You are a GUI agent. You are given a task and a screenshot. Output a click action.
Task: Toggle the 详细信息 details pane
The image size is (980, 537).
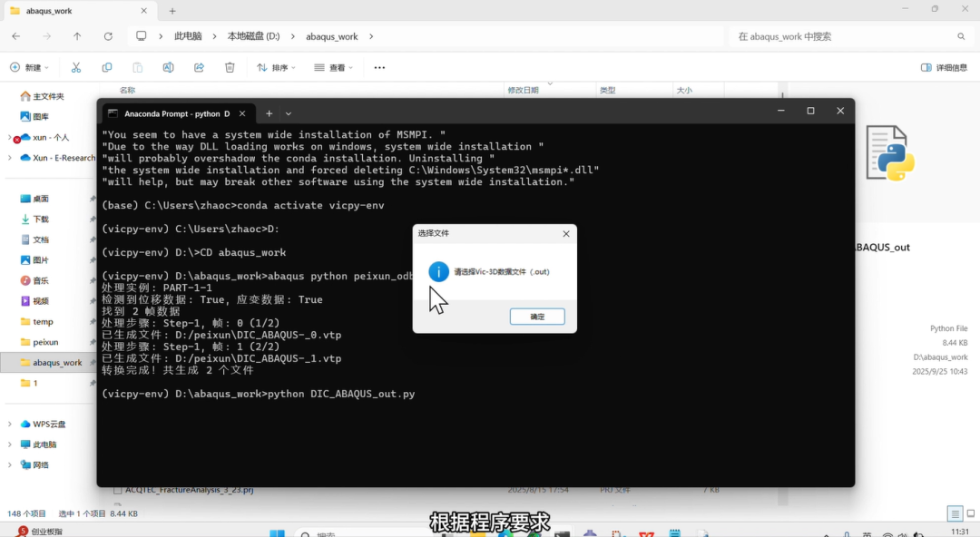point(944,68)
